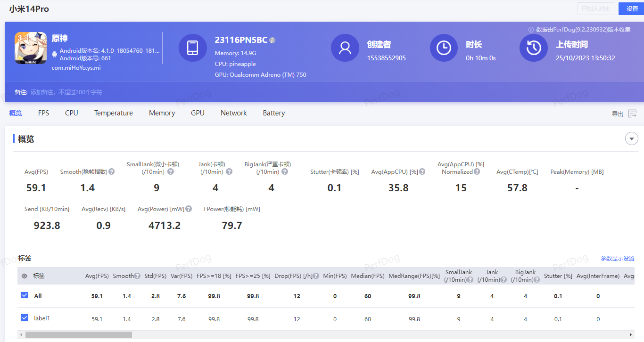
Task: Click the Avg(AppCPU) value 35.8
Action: [x=398, y=188]
